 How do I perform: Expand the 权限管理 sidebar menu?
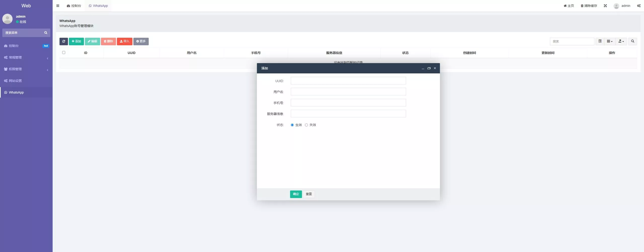(x=26, y=69)
